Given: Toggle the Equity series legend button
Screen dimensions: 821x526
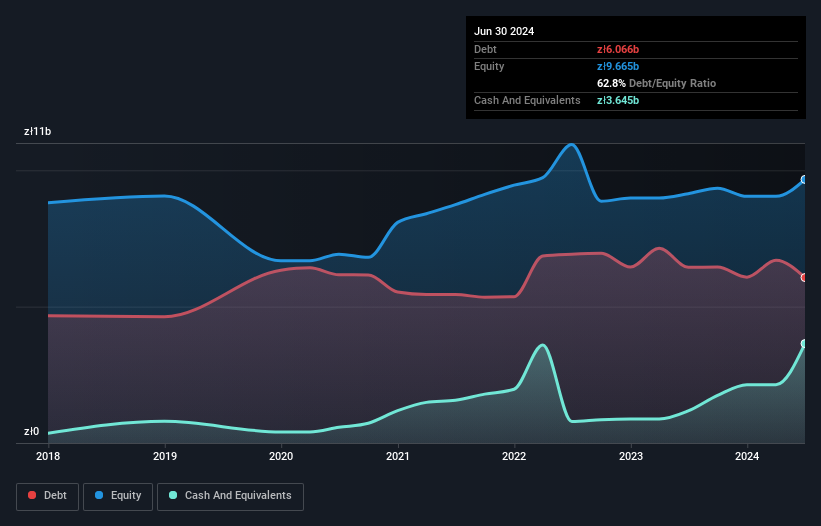Looking at the screenshot, I should 118,496.
